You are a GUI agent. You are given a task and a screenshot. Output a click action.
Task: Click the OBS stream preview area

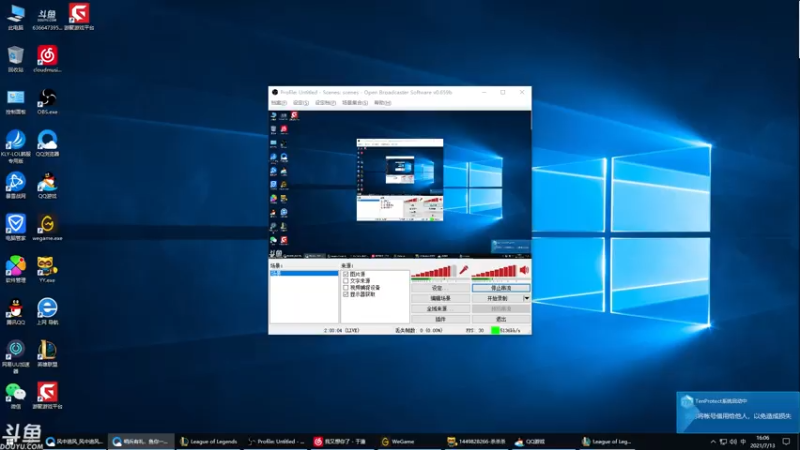399,184
